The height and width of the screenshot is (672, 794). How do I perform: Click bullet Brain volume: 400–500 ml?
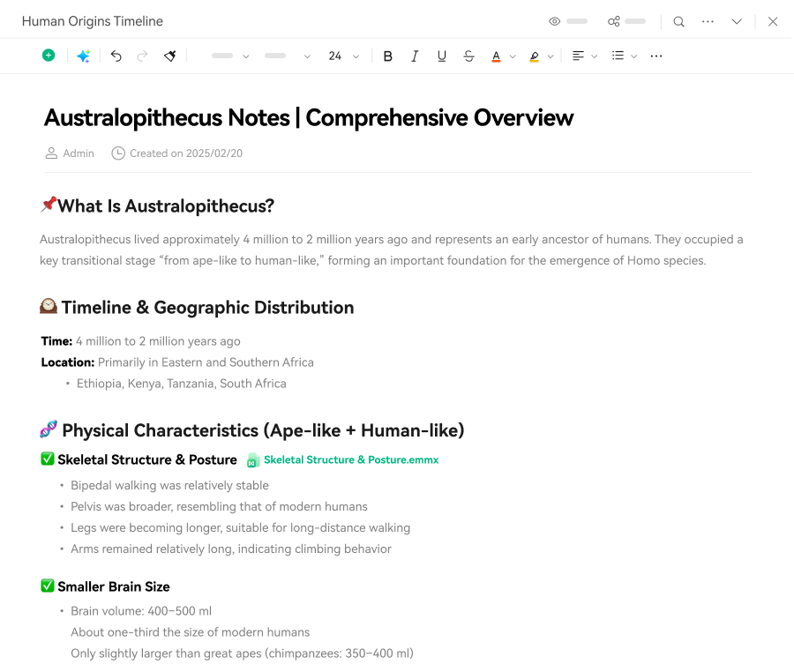pos(141,611)
